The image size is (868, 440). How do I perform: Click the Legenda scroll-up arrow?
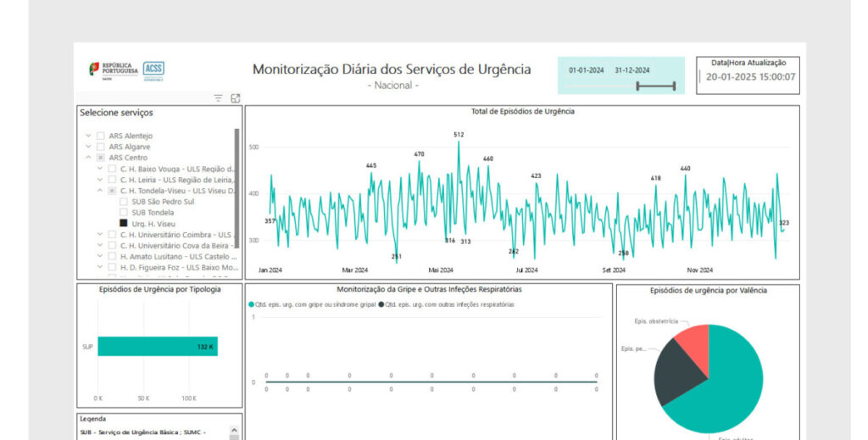(x=234, y=430)
